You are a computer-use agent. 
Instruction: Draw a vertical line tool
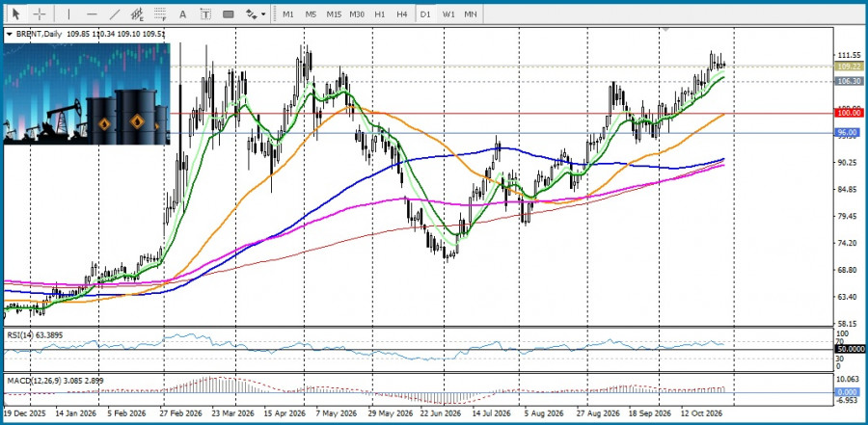[68, 13]
